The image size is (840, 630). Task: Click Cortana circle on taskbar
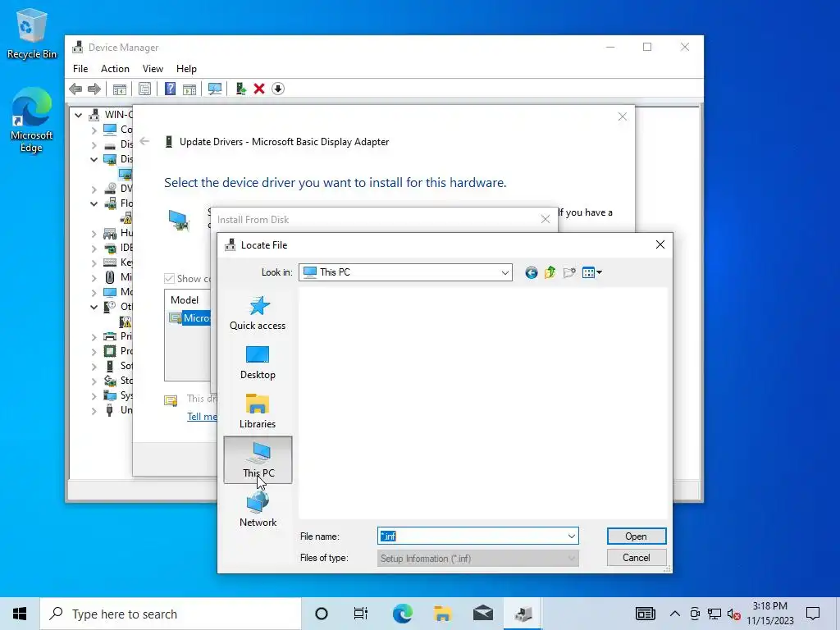(322, 614)
